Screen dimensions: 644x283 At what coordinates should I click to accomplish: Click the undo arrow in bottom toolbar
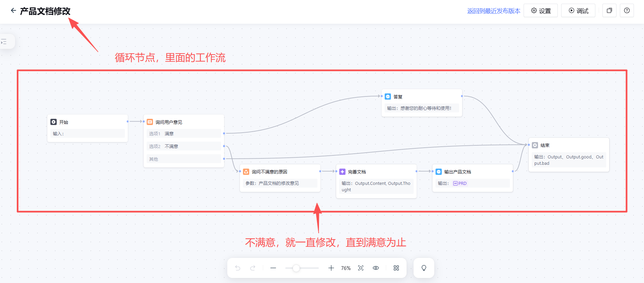[238, 268]
